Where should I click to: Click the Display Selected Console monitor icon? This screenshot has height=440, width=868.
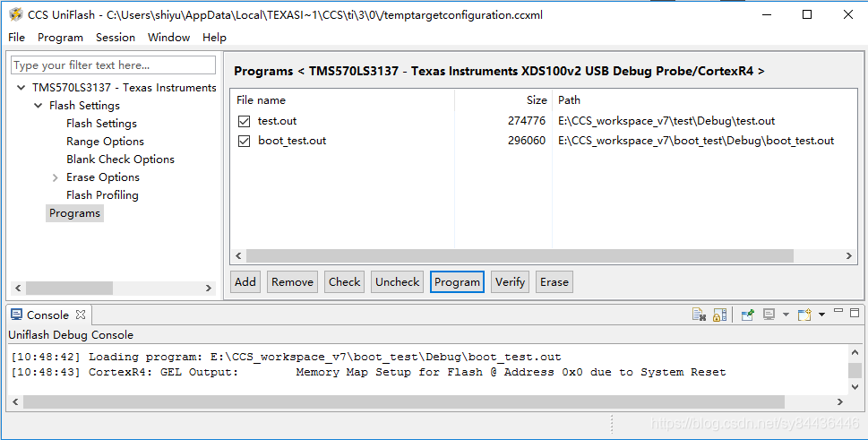[x=769, y=315]
